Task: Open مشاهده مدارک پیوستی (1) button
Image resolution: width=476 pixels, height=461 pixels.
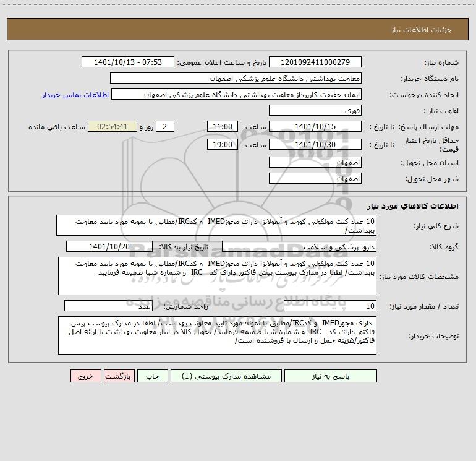Action: click(x=226, y=376)
